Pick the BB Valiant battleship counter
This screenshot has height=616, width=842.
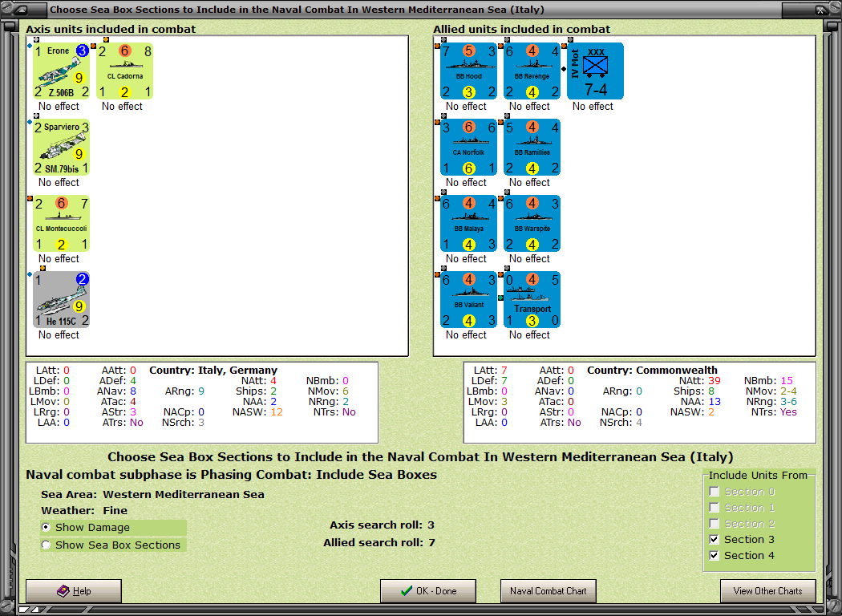pos(469,300)
